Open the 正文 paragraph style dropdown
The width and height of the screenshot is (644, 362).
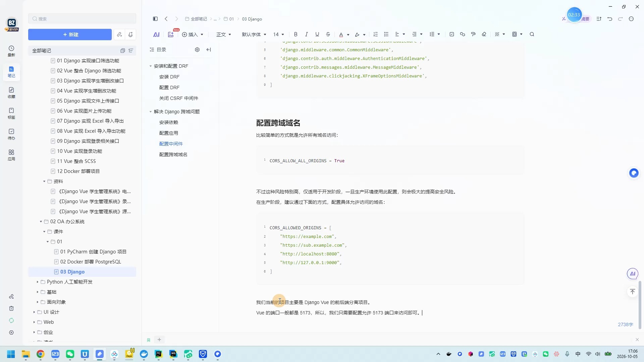224,35
